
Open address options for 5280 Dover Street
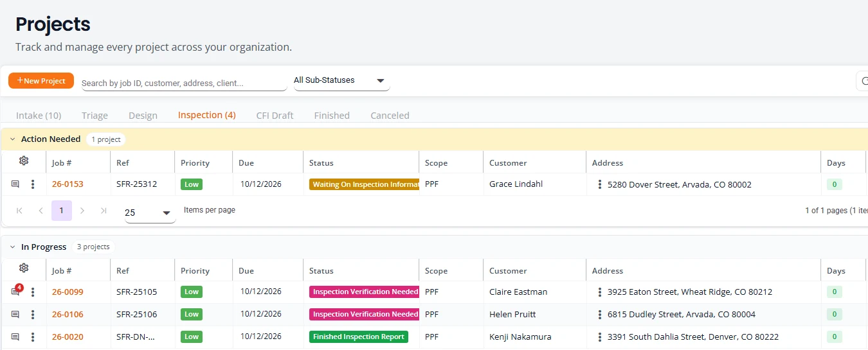600,184
